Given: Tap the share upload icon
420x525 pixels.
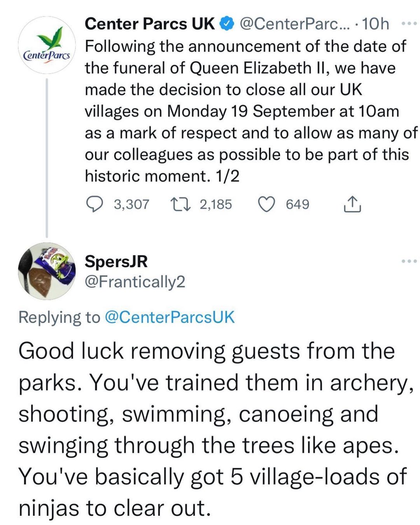Looking at the screenshot, I should coord(352,204).
